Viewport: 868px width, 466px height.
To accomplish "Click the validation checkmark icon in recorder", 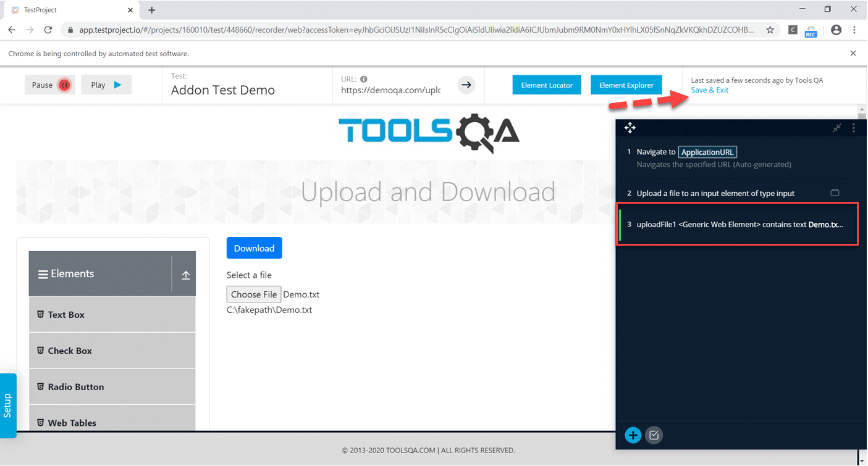I will [x=654, y=435].
